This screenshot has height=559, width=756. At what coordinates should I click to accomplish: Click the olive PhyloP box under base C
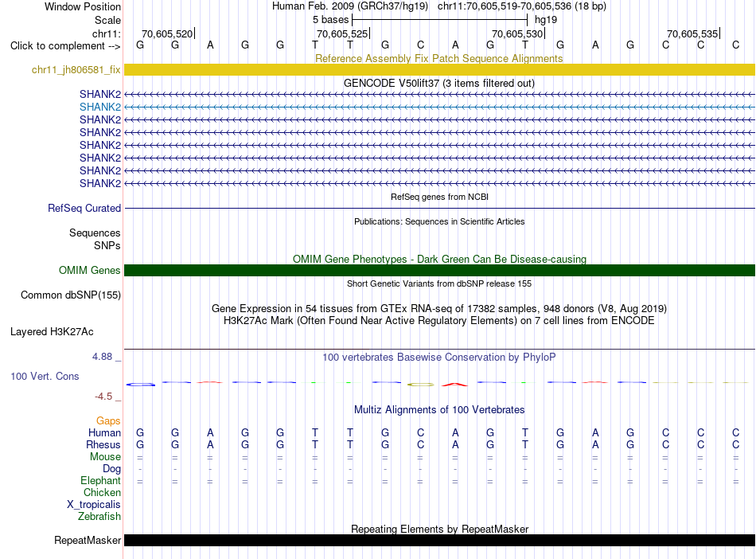click(420, 385)
